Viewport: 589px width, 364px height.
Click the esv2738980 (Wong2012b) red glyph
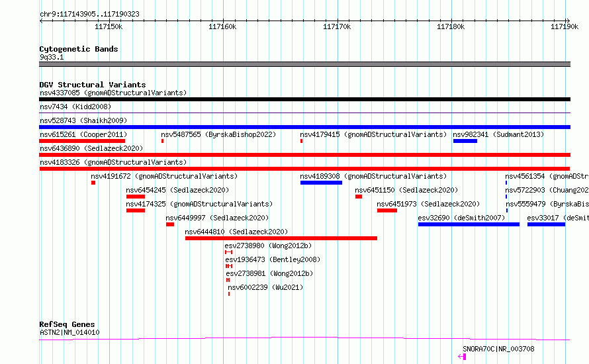point(229,252)
